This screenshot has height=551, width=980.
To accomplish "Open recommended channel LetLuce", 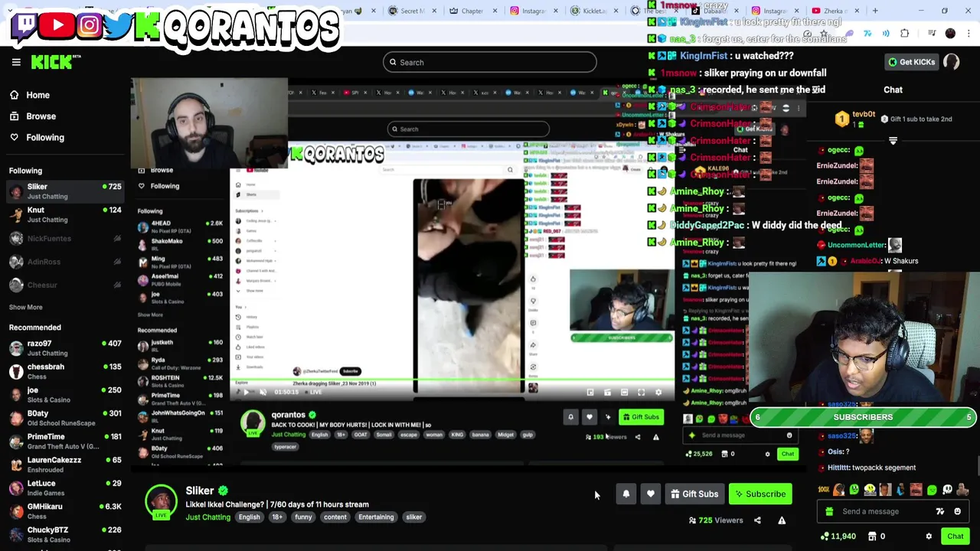I will [64, 488].
